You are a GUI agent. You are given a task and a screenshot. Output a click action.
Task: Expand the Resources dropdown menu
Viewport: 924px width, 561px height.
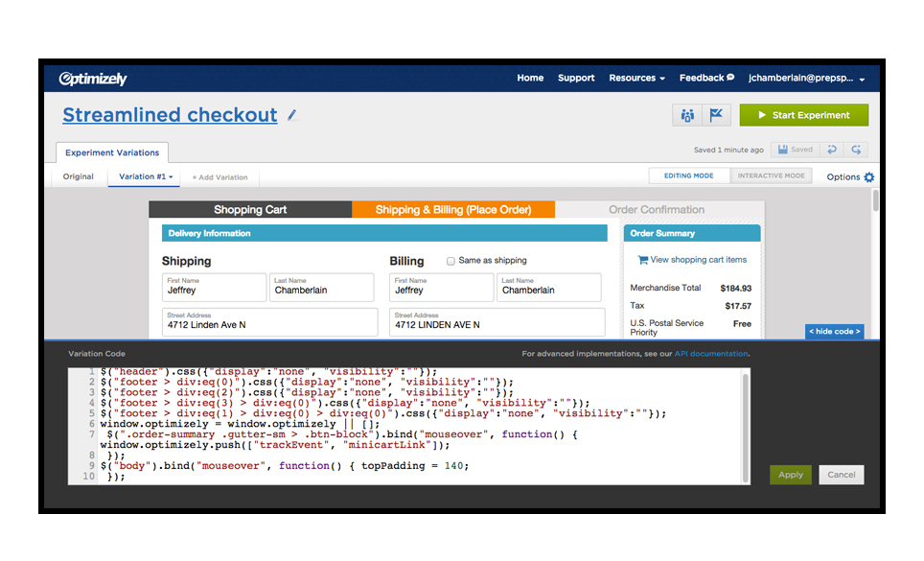point(636,79)
